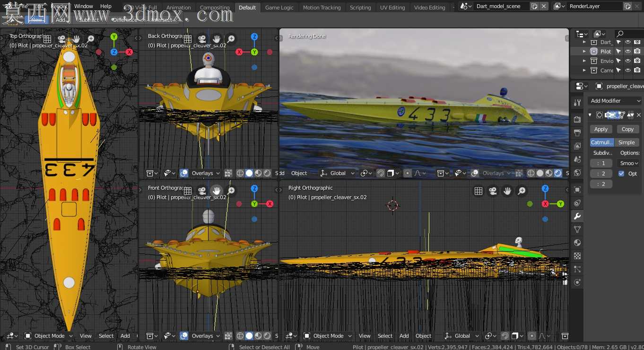Open Overlays dropdown arrow in Back view header

pyautogui.click(x=218, y=173)
